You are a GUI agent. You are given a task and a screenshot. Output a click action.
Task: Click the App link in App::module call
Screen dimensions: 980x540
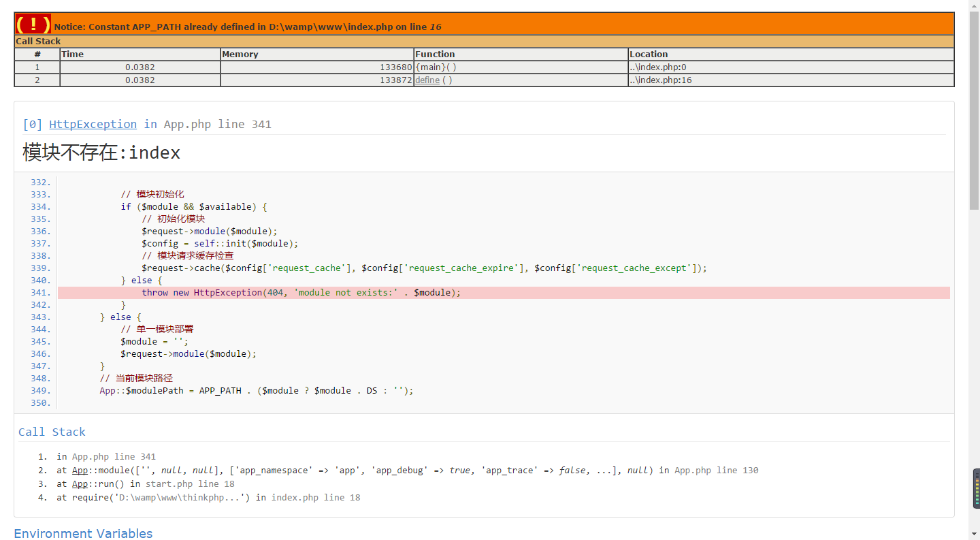(x=80, y=471)
